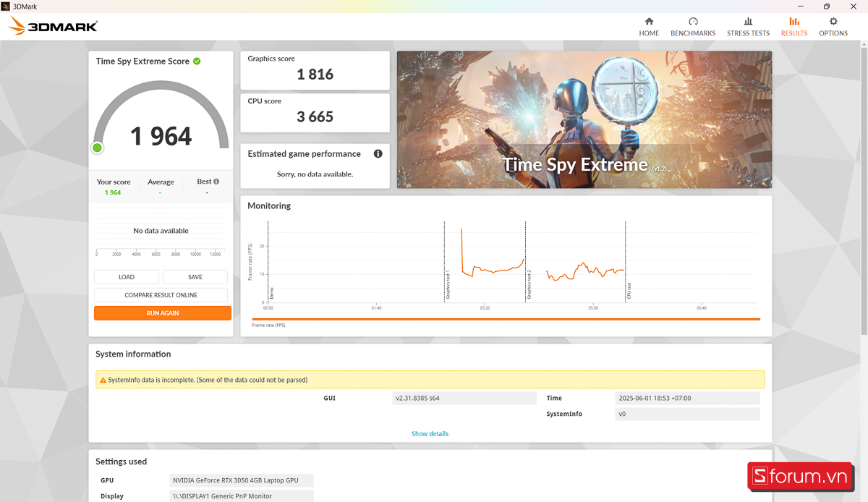Select the STRESS TESTS menu label
Image resolution: width=868 pixels, height=502 pixels.
pos(748,33)
